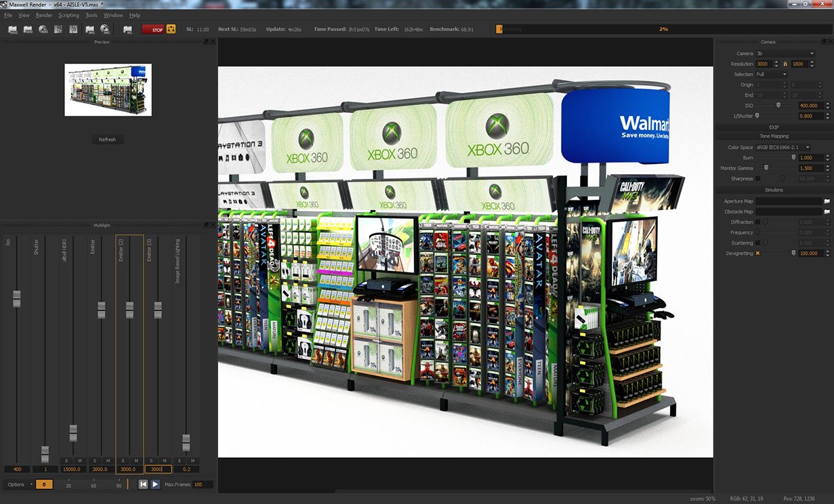Rewind Multilight animation to first frame
The image size is (834, 504).
click(143, 484)
